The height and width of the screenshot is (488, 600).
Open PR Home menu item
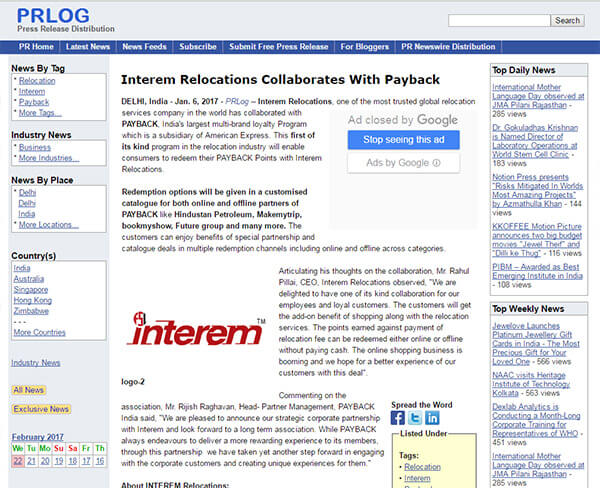click(36, 47)
